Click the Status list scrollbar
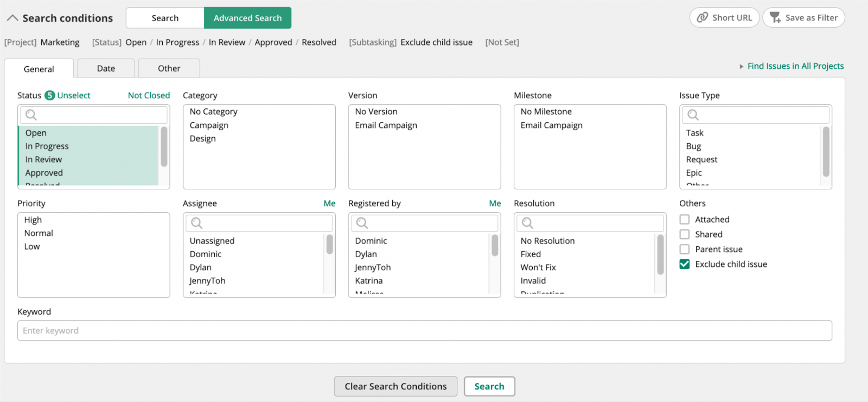 point(164,148)
